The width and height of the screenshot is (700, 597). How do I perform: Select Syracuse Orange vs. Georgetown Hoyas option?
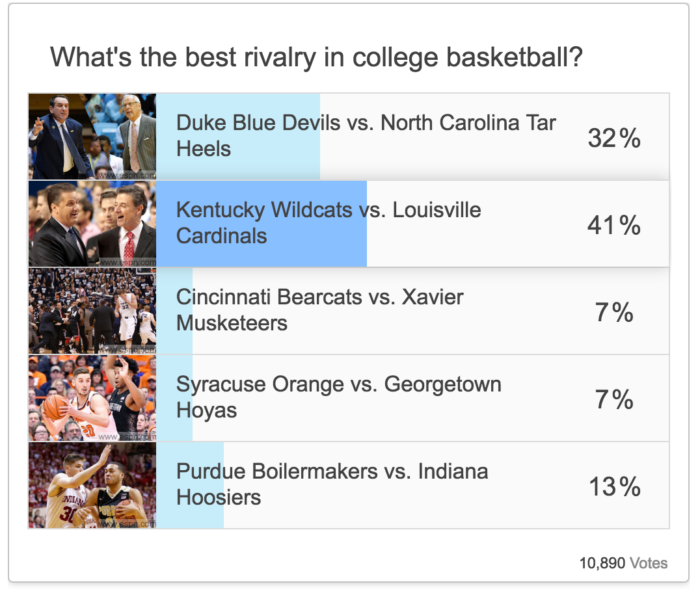tap(338, 397)
